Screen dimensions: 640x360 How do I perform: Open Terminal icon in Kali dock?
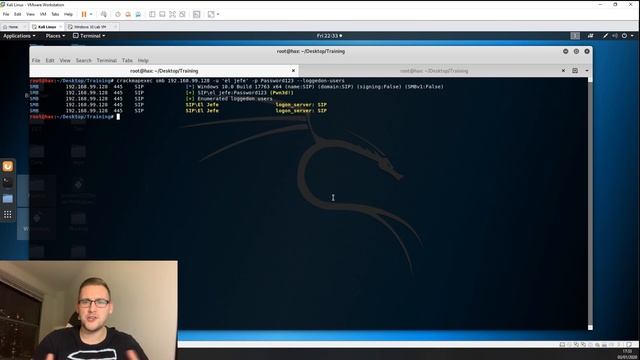[8, 182]
